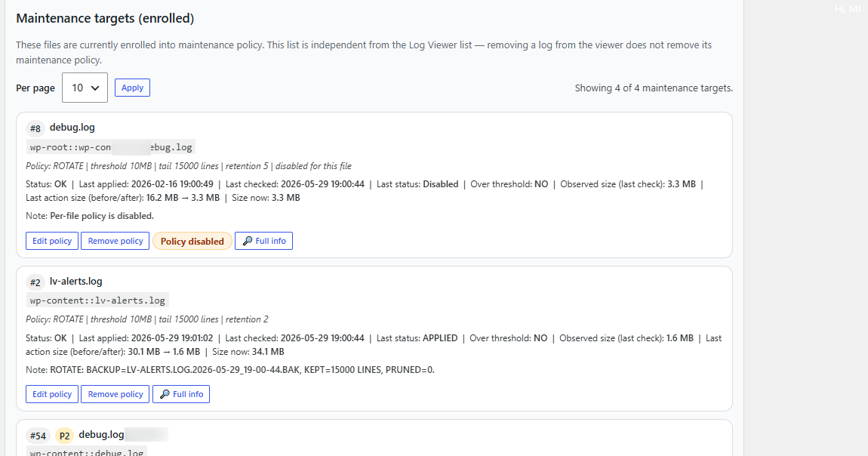This screenshot has width=868, height=456.
Task: Open Full info for lv-alerts.log
Action: point(181,394)
